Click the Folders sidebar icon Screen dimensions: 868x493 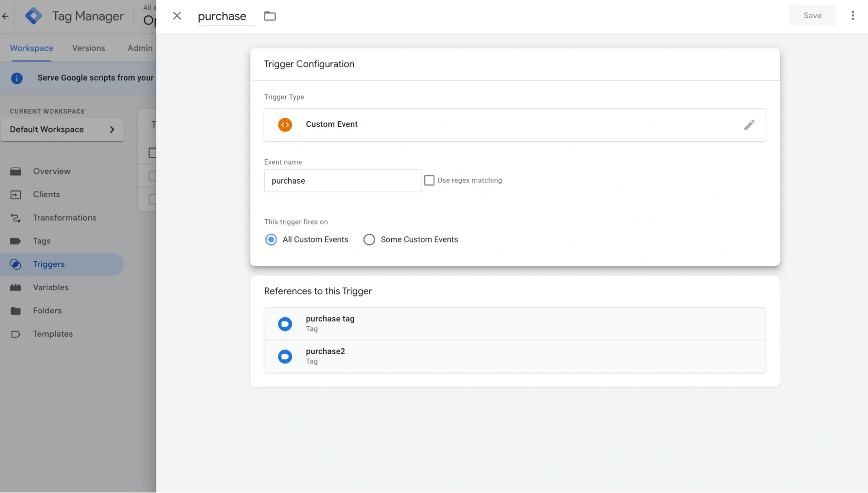(16, 311)
